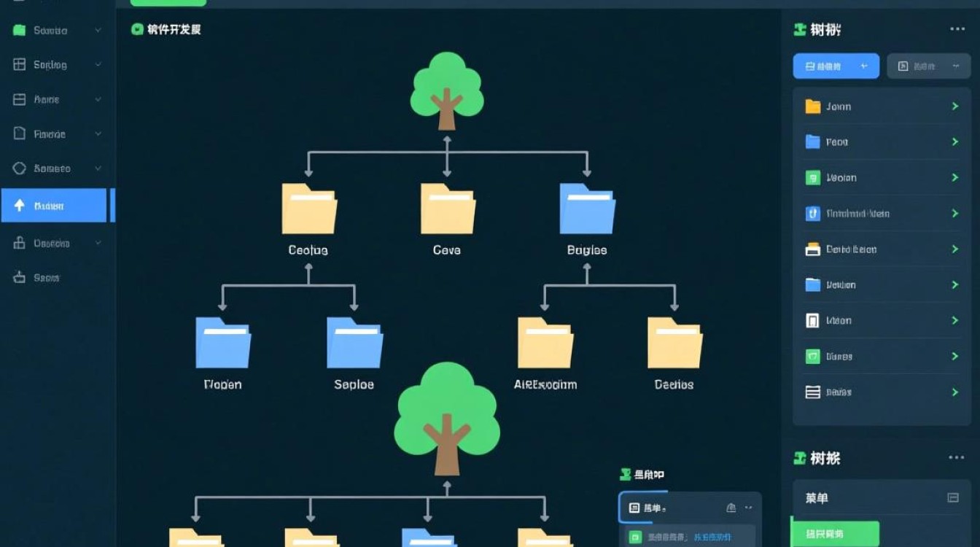The height and width of the screenshot is (547, 980).
Task: Open the gray dropdown beside the blue button
Action: tap(924, 66)
